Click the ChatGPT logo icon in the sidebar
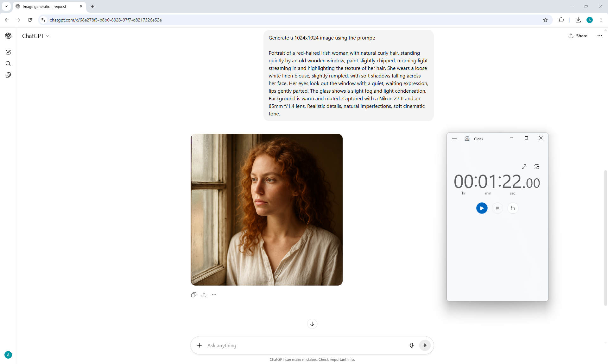Image resolution: width=608 pixels, height=364 pixels. click(x=8, y=36)
